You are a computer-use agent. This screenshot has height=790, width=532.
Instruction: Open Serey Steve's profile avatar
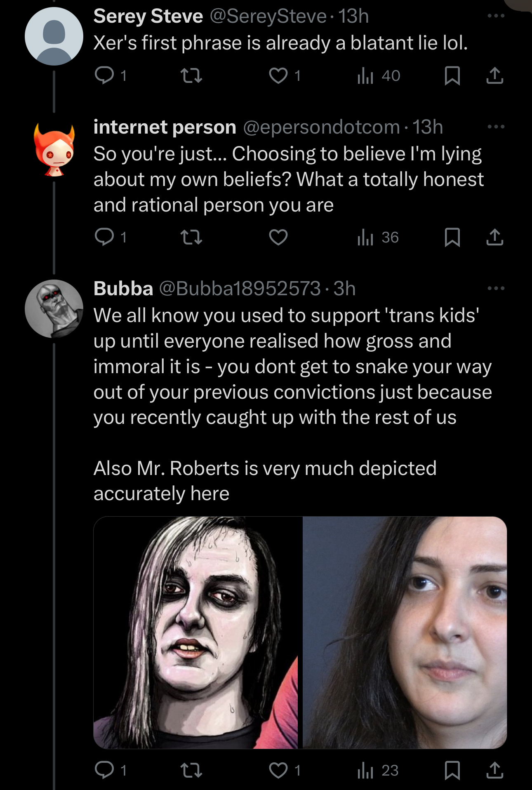point(54,36)
